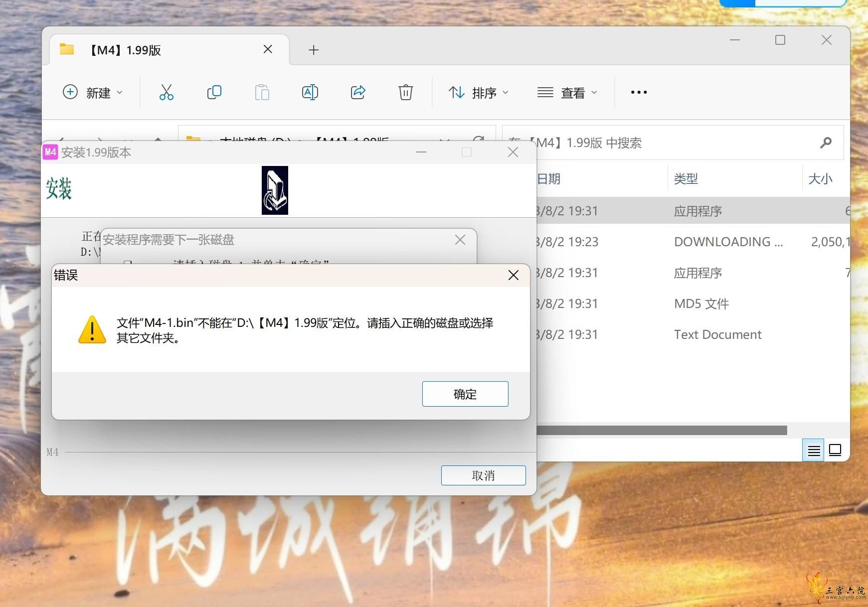Click the magnifier search icon
The height and width of the screenshot is (607, 868).
tap(826, 143)
